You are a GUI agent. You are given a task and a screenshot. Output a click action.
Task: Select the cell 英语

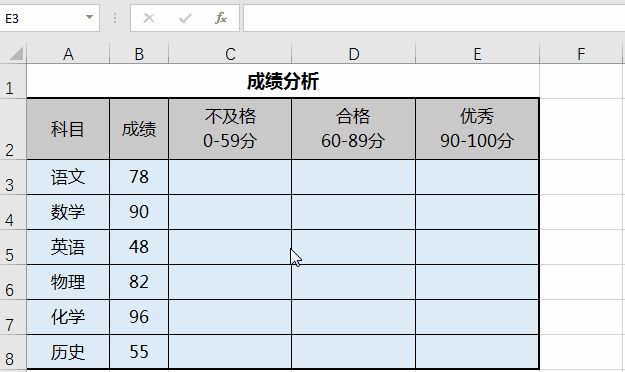pyautogui.click(x=68, y=247)
